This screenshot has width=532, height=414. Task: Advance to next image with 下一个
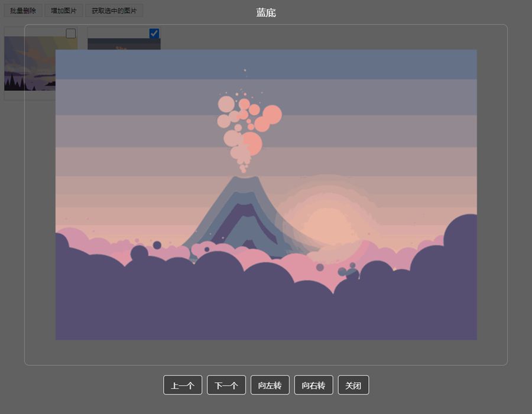point(226,385)
